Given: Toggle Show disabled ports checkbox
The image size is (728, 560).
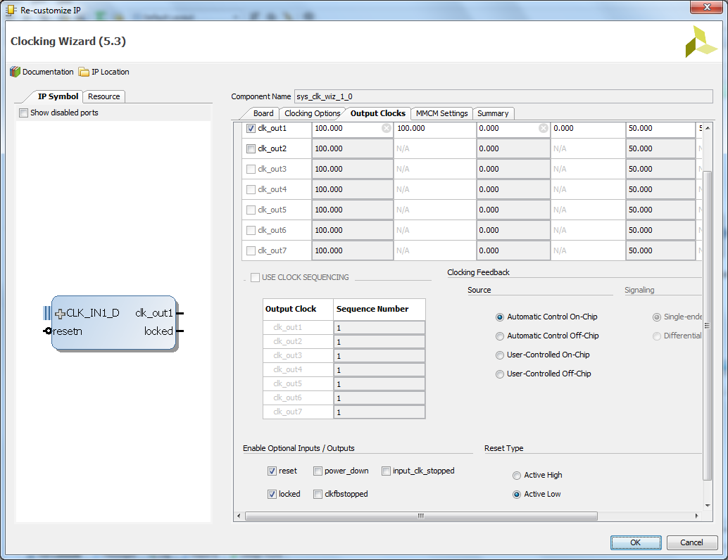Looking at the screenshot, I should point(23,113).
